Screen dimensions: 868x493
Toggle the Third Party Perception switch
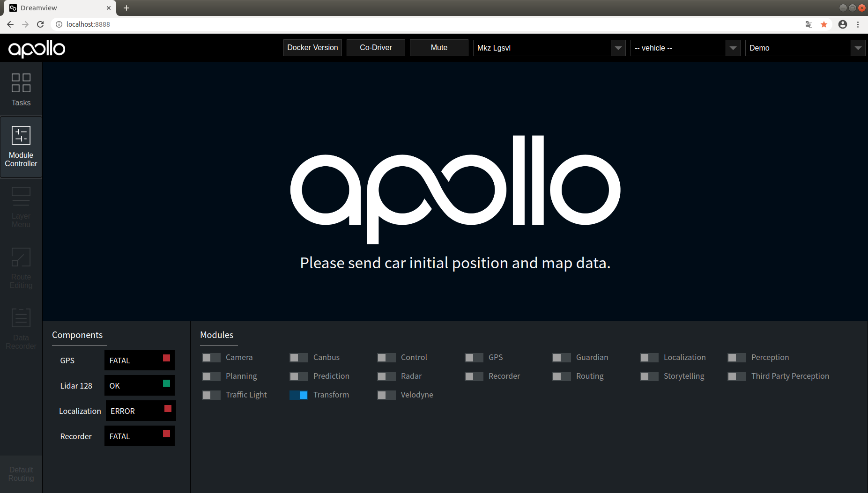(737, 376)
